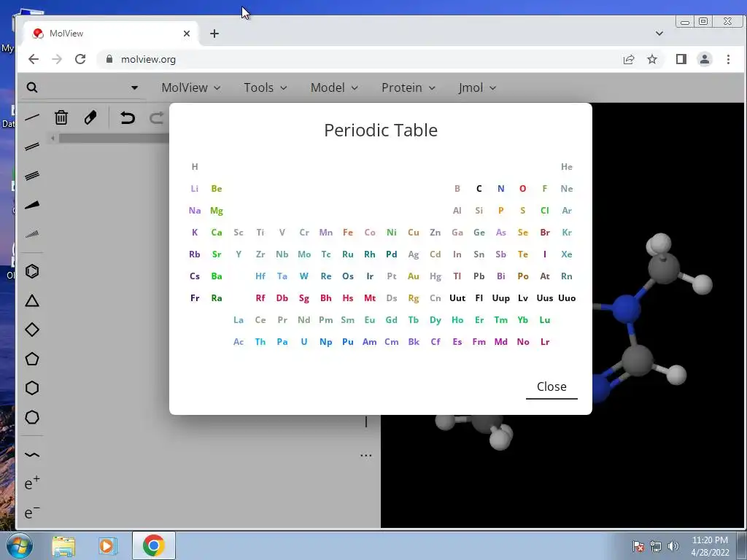Screen dimensions: 747x560
Task: Pick Hydrogen (H) in the periodic table
Action: (194, 167)
